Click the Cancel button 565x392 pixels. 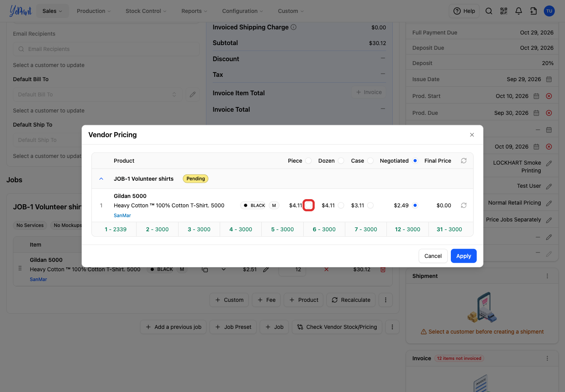pyautogui.click(x=433, y=256)
